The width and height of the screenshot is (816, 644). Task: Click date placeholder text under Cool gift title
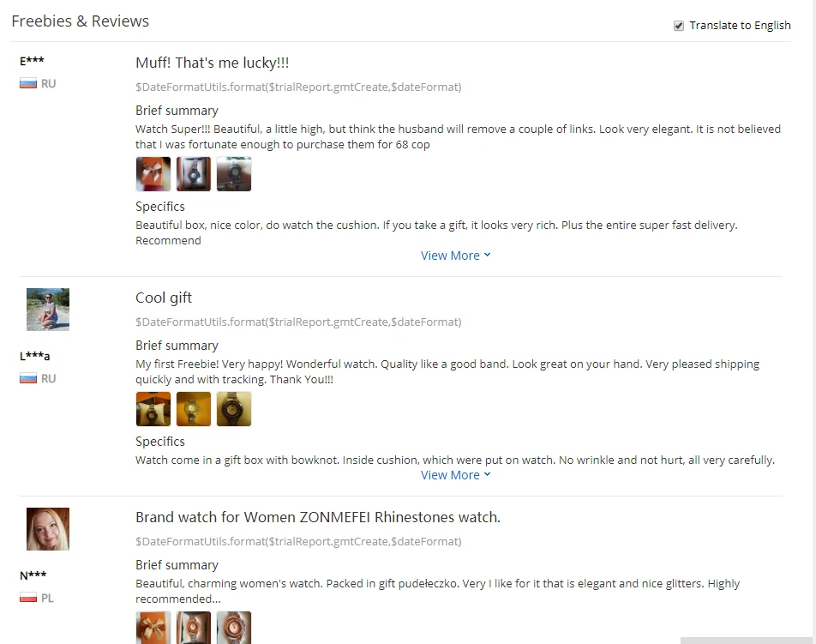[298, 322]
